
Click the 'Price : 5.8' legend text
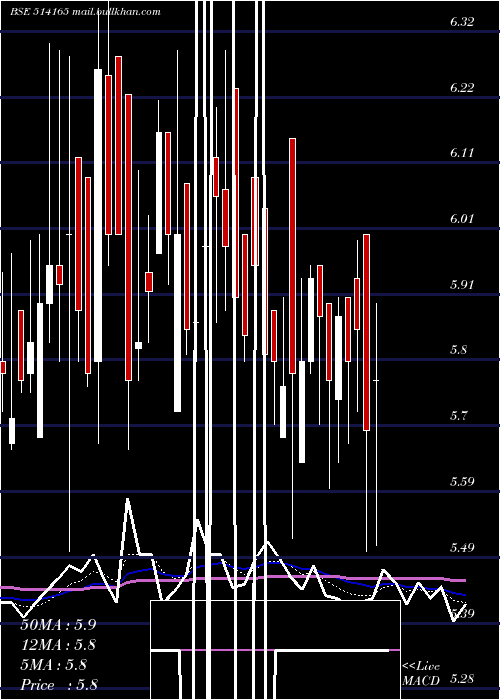point(59,685)
